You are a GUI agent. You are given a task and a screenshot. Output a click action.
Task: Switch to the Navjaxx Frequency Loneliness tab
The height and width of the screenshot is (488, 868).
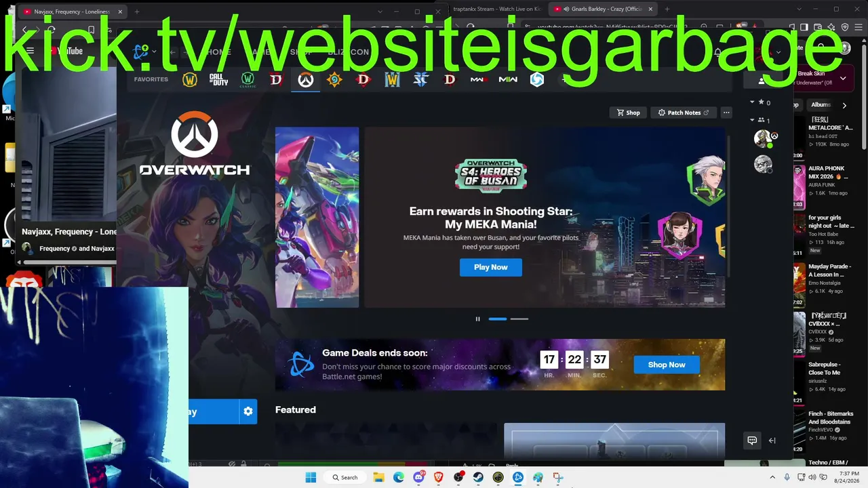coord(72,12)
